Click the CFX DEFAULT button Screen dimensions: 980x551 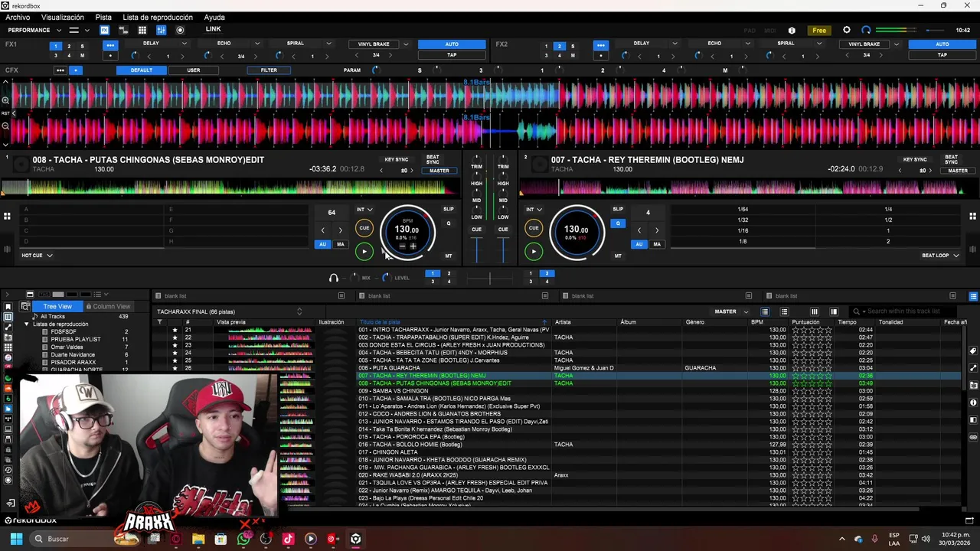pyautogui.click(x=141, y=70)
